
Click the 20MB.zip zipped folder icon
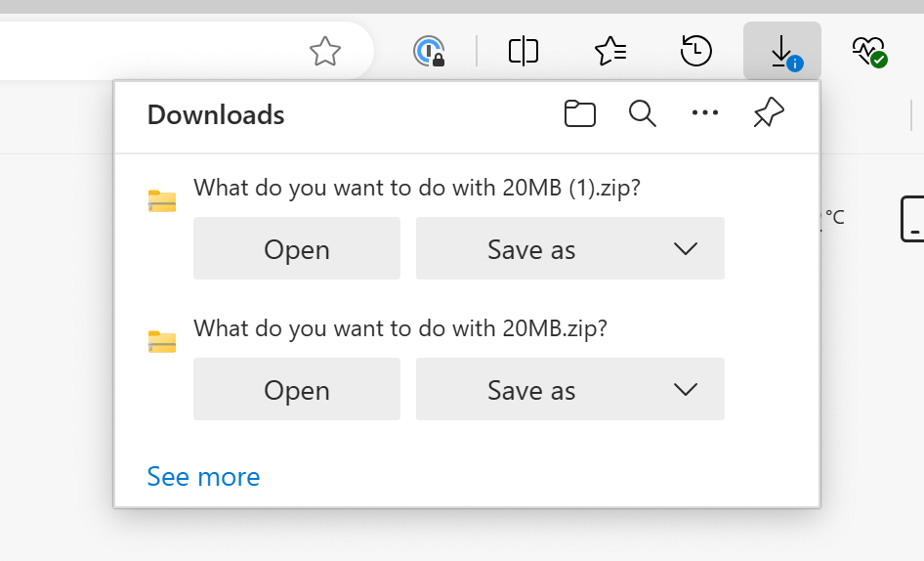coord(162,341)
